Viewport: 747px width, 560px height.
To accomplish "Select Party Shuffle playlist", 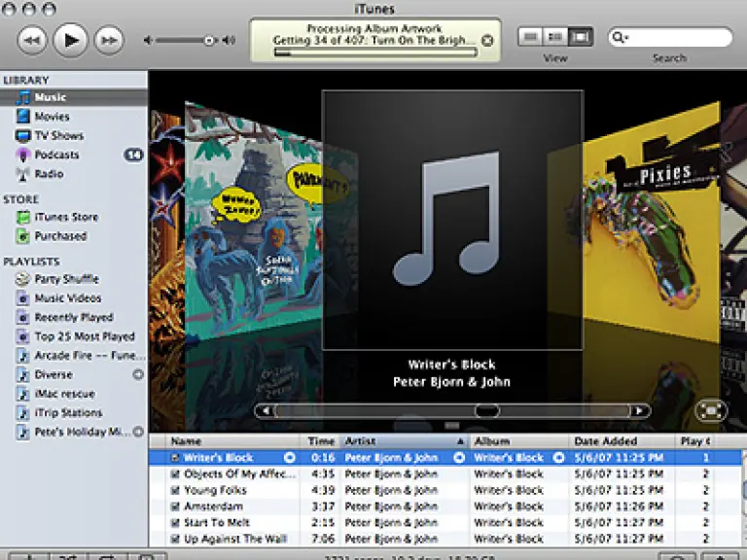I will (x=66, y=279).
